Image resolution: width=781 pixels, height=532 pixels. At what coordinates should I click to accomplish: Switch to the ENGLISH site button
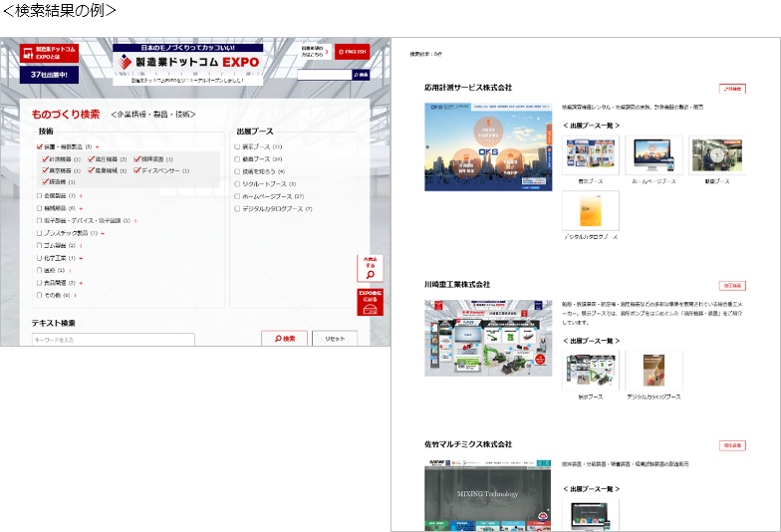tap(353, 52)
